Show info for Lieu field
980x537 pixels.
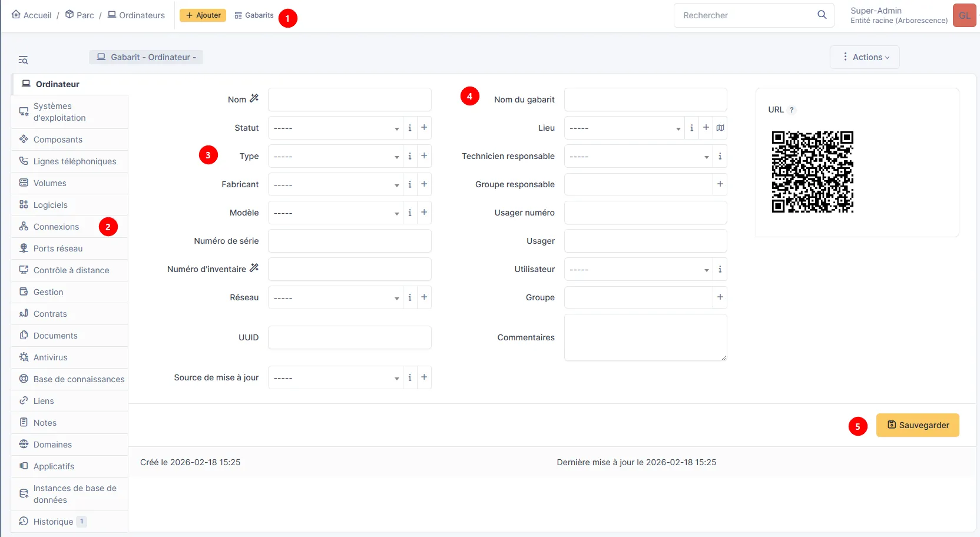point(691,128)
